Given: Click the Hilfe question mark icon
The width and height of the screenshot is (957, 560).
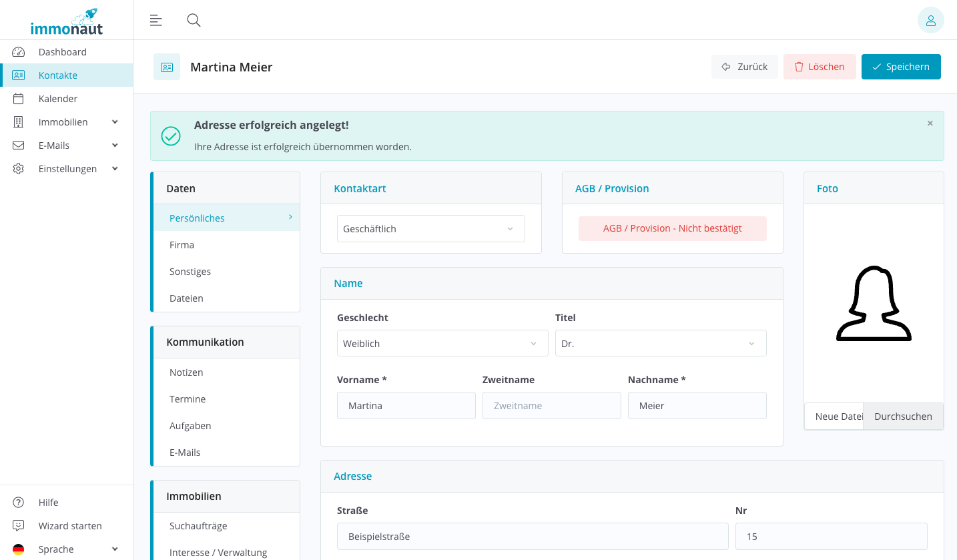Looking at the screenshot, I should [19, 503].
